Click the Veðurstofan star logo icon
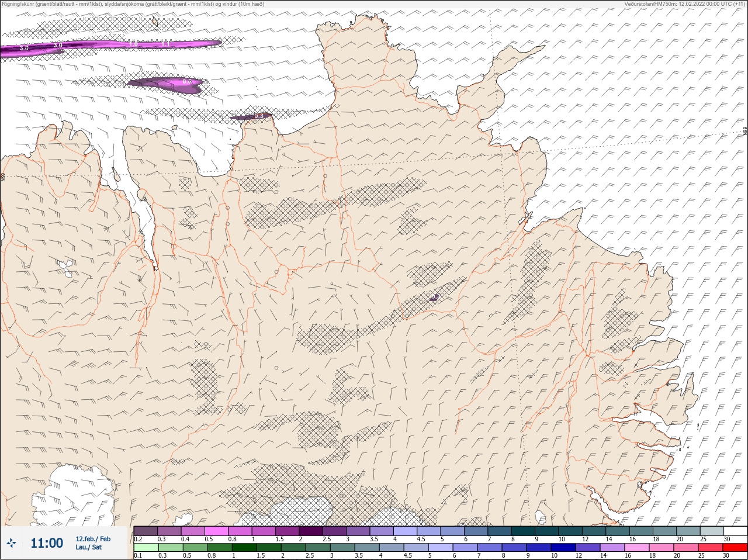Viewport: 748px width, 560px height. point(11,543)
